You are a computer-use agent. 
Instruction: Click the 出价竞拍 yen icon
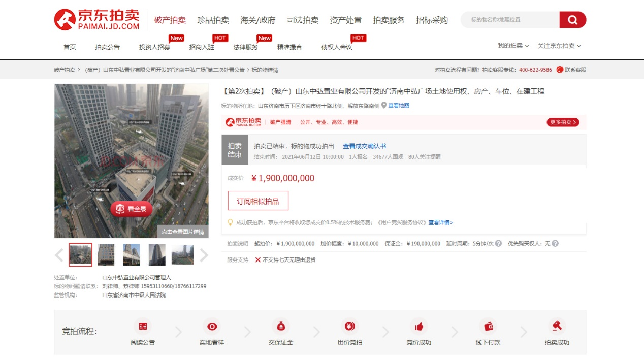pyautogui.click(x=349, y=326)
